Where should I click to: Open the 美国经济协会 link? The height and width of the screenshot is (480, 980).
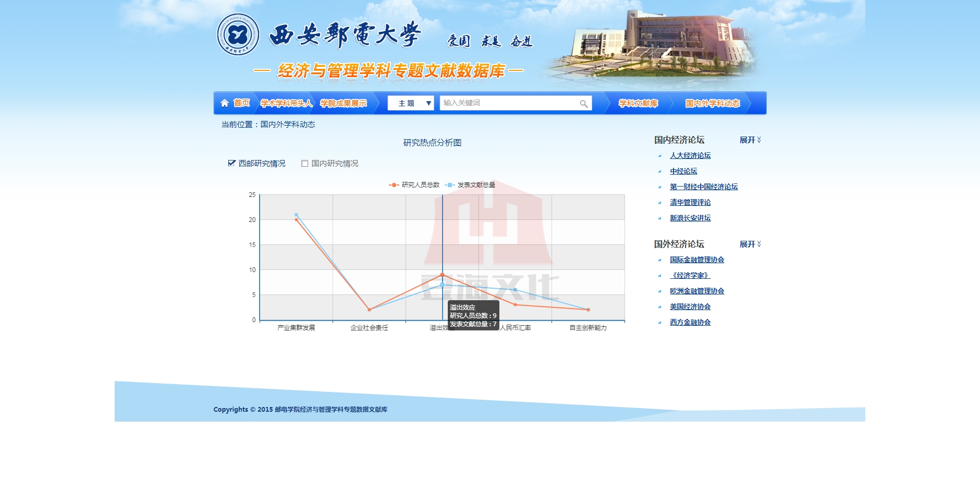coord(690,307)
